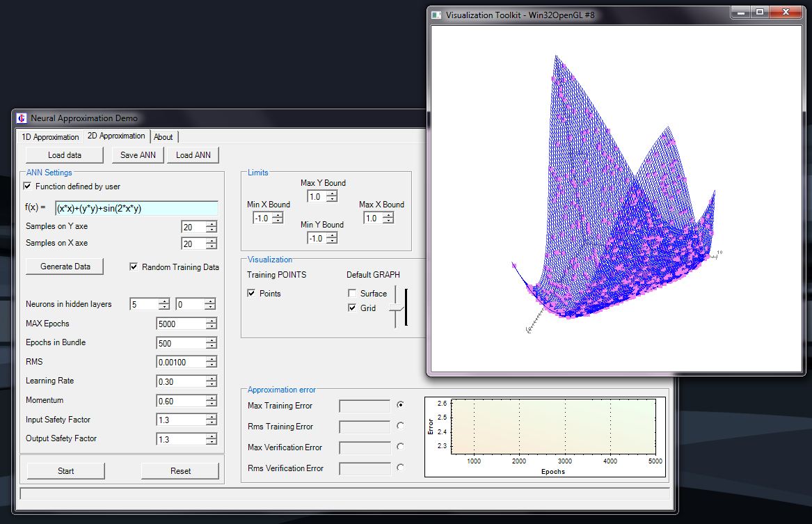
Task: Click the f(x) formula input field
Action: (x=136, y=208)
